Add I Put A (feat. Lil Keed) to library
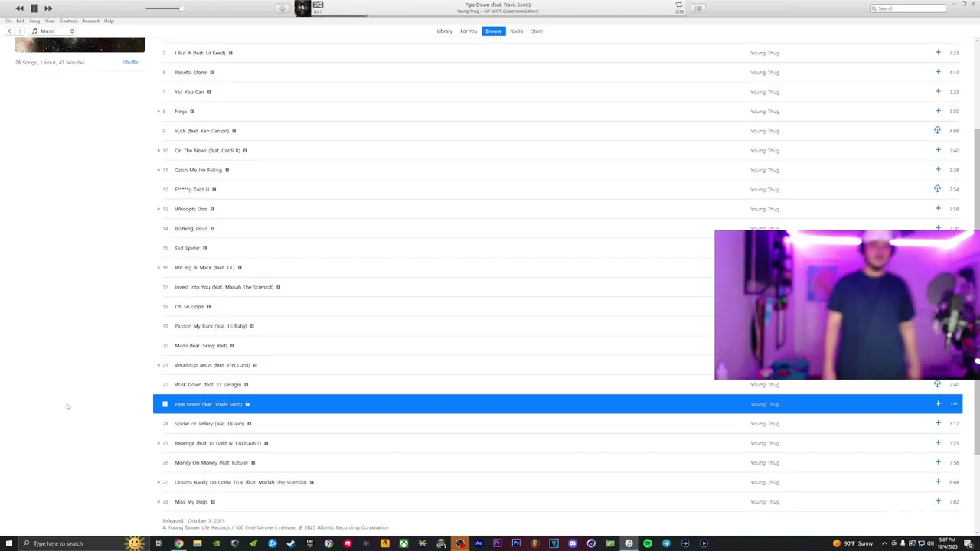This screenshot has height=551, width=980. pos(938,53)
